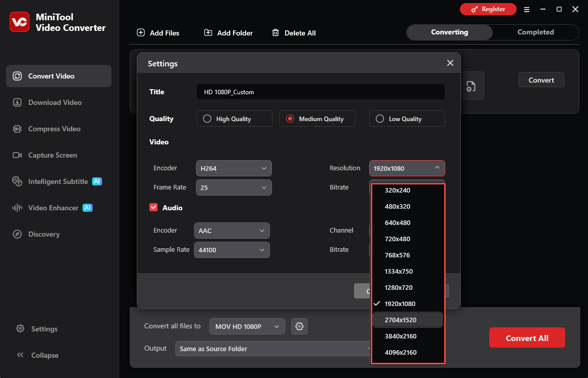
Task: Click the red Convert All button
Action: [527, 338]
